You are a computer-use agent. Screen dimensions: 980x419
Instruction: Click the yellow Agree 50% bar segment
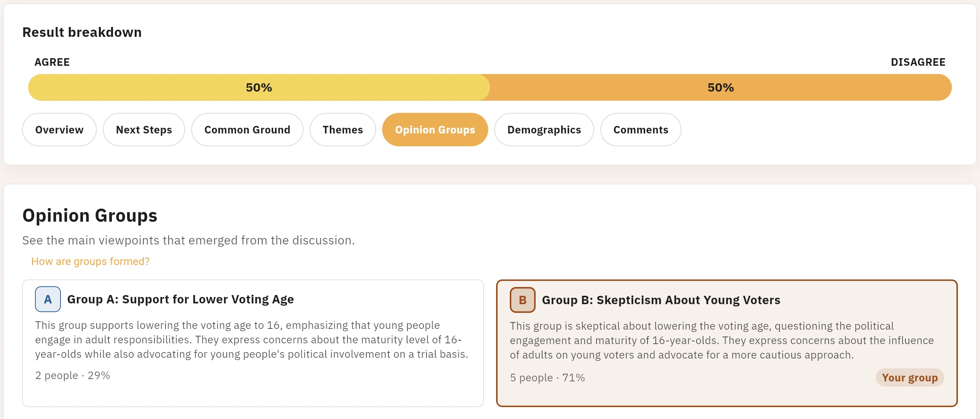coord(259,87)
